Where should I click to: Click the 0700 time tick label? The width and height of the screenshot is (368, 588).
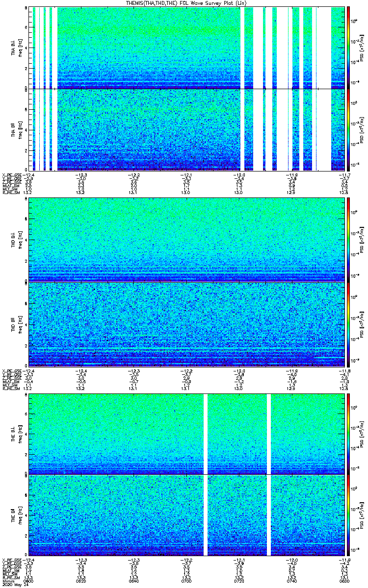[187, 582]
